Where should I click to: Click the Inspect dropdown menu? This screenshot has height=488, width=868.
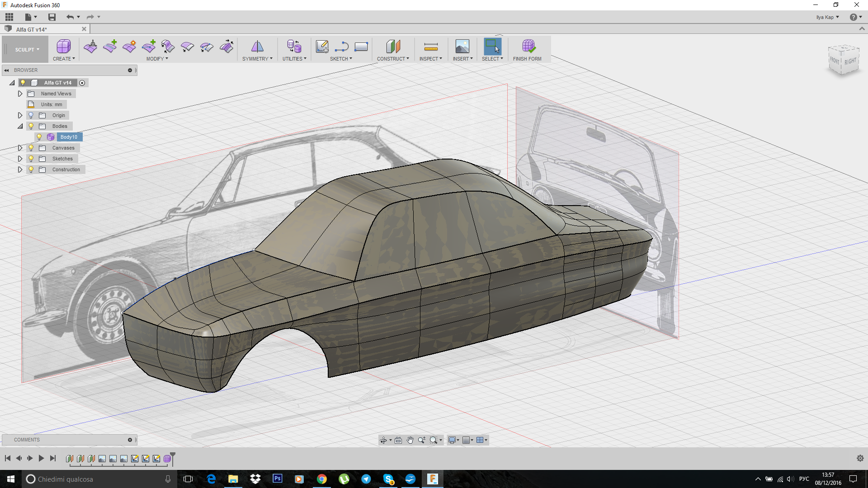tap(430, 50)
